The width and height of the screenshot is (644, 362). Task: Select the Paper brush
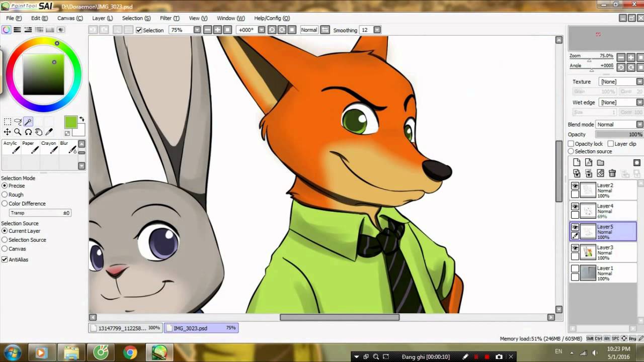tap(30, 147)
